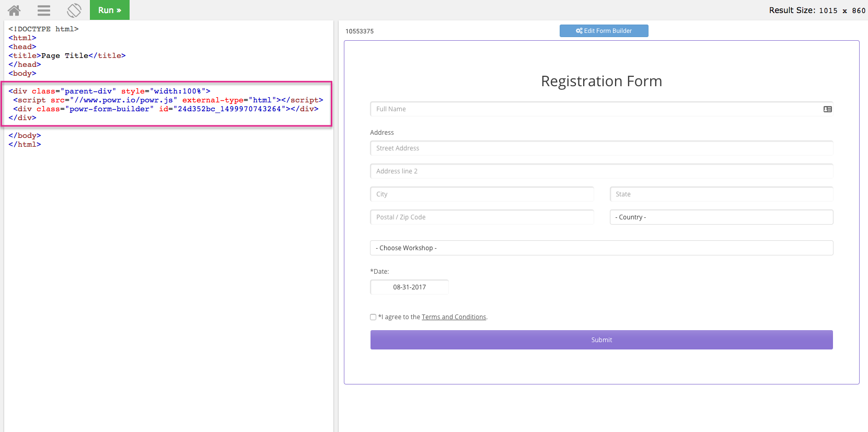Open Edit Form Builder button
This screenshot has width=868, height=432.
604,31
